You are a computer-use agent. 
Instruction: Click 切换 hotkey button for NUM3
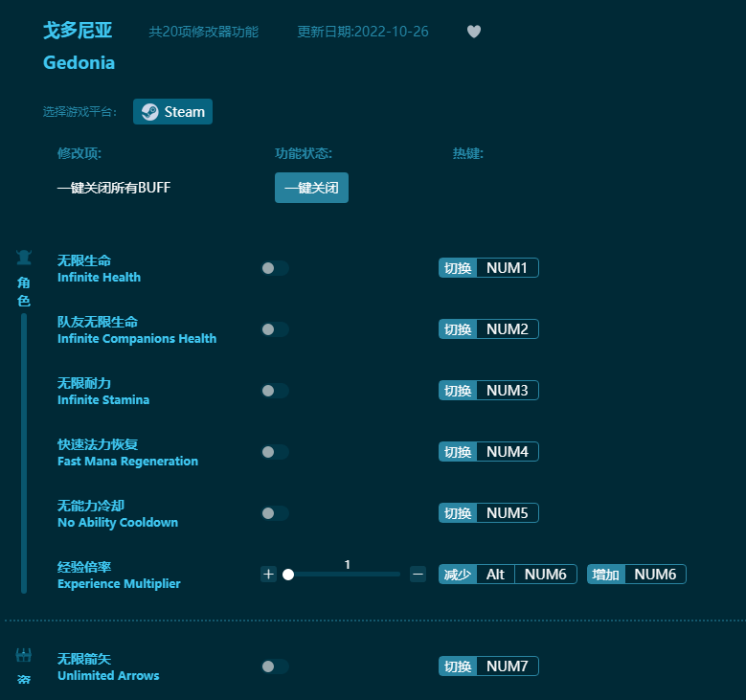coord(458,391)
